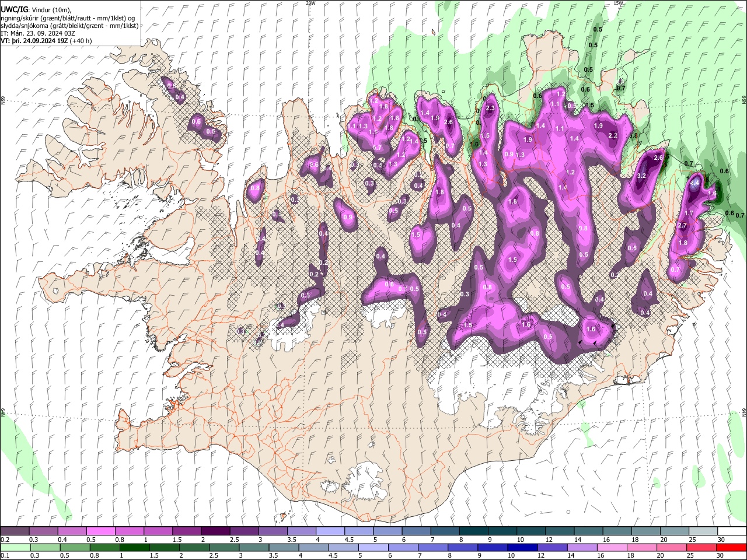The image size is (747, 560).
Task: Click the '20W' longitude label at top
Action: click(310, 3)
